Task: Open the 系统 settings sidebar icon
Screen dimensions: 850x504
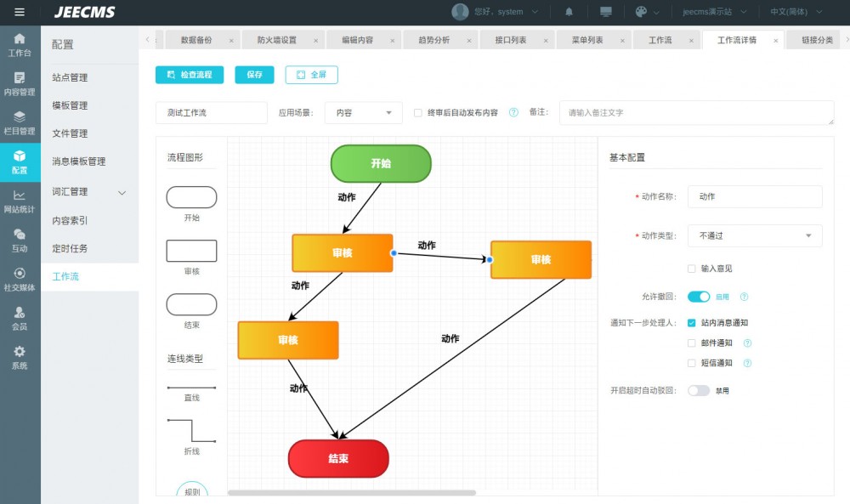Action: pos(19,356)
